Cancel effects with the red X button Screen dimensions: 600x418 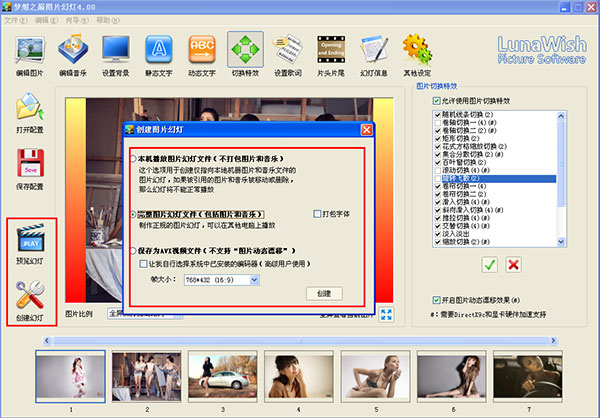tap(514, 265)
